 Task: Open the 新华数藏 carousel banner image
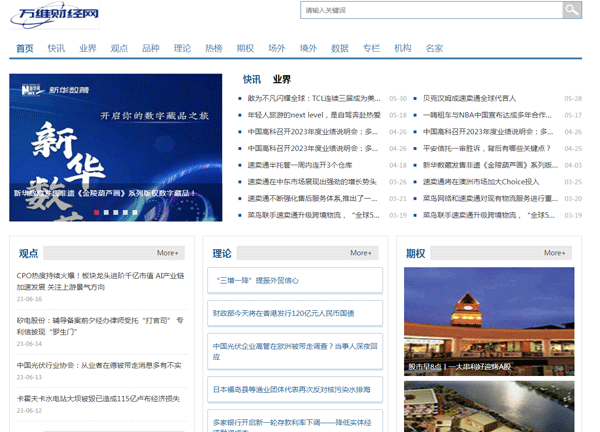click(x=116, y=147)
